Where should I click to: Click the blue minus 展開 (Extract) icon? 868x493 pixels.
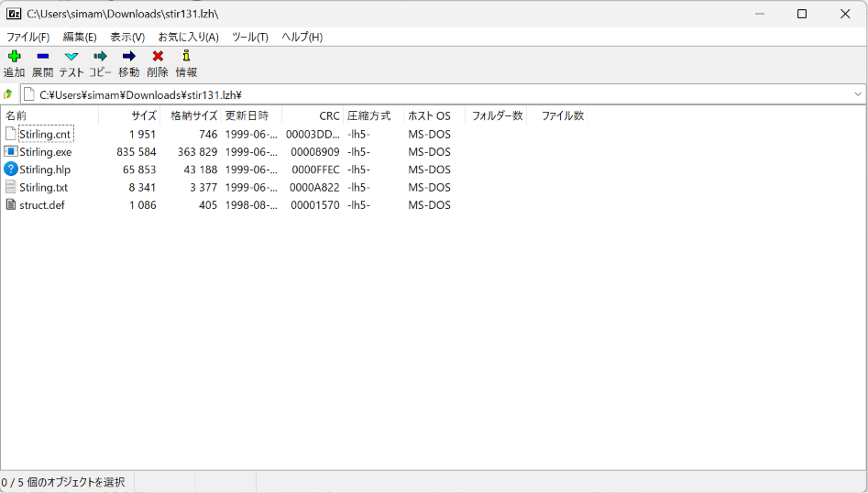43,56
